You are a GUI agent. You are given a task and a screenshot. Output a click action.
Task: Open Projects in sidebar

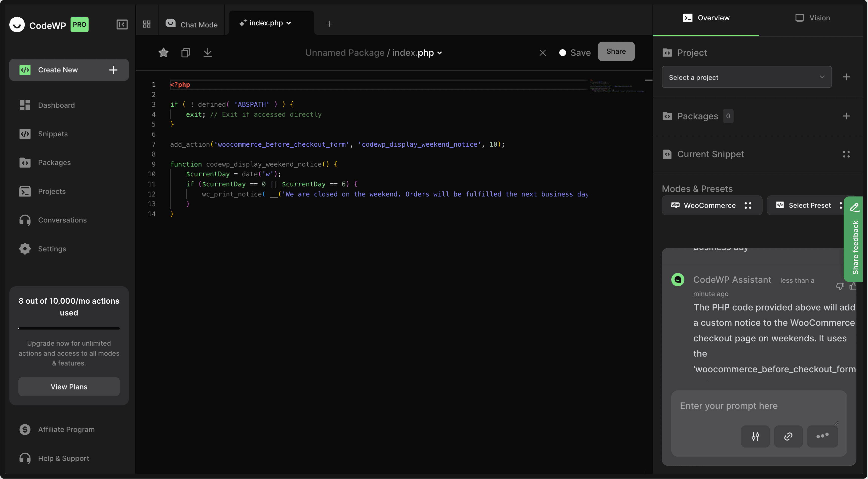(69, 191)
